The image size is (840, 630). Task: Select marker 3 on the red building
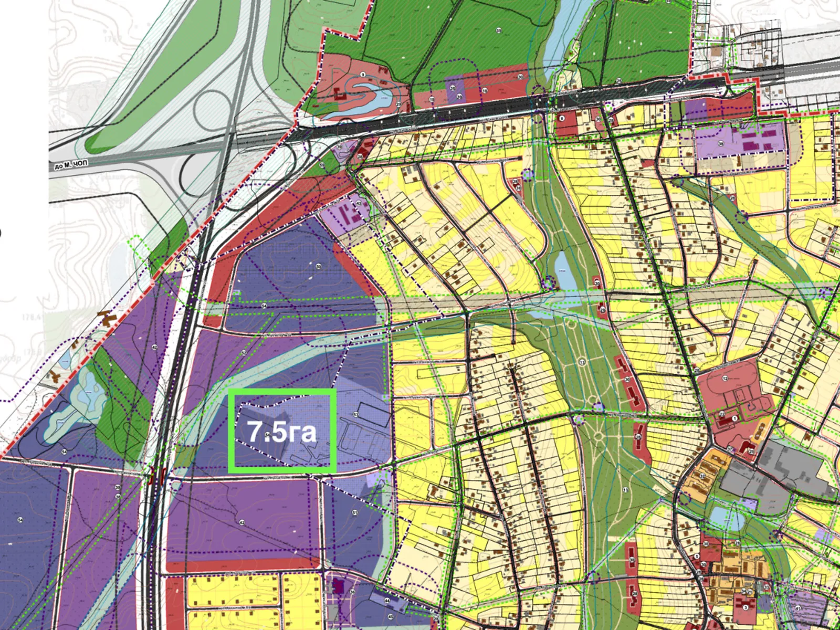(745, 607)
